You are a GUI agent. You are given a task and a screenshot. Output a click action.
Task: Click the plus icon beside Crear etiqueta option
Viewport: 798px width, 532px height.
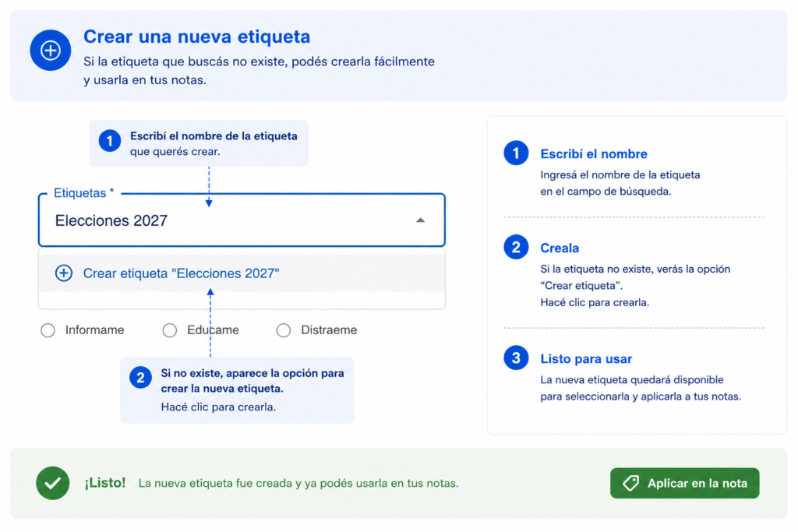click(x=64, y=273)
